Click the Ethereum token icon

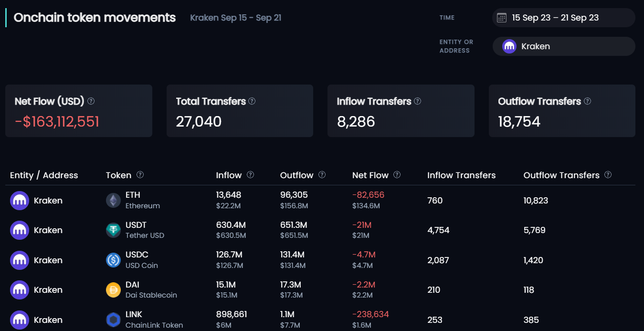click(x=113, y=201)
